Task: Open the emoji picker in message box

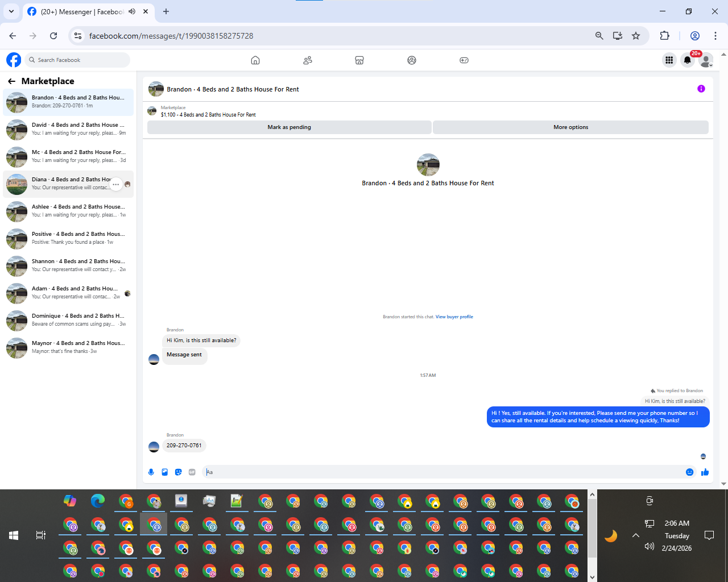Action: (690, 472)
